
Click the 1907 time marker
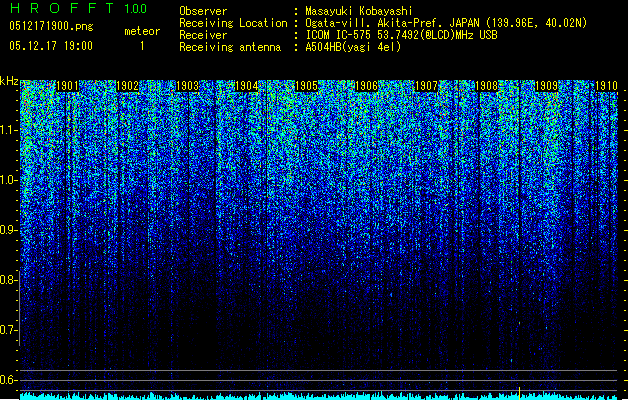(426, 86)
